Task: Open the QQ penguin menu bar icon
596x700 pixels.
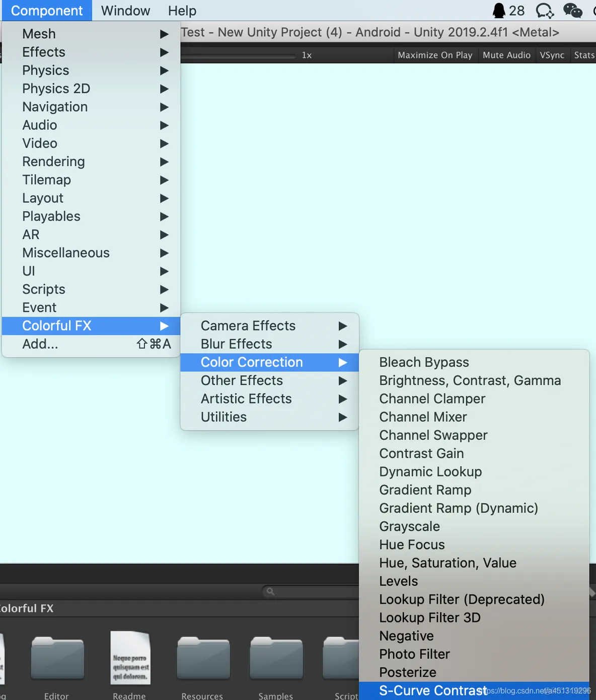Action: (499, 11)
